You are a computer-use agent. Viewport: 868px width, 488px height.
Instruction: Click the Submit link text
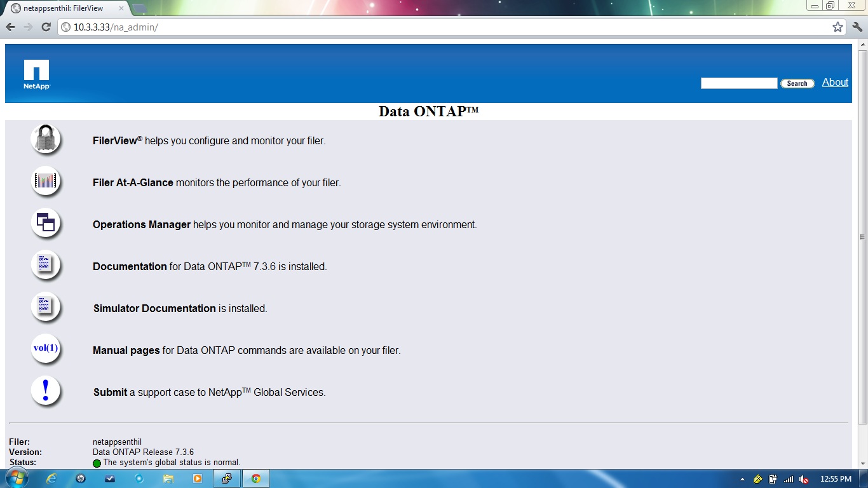111,392
